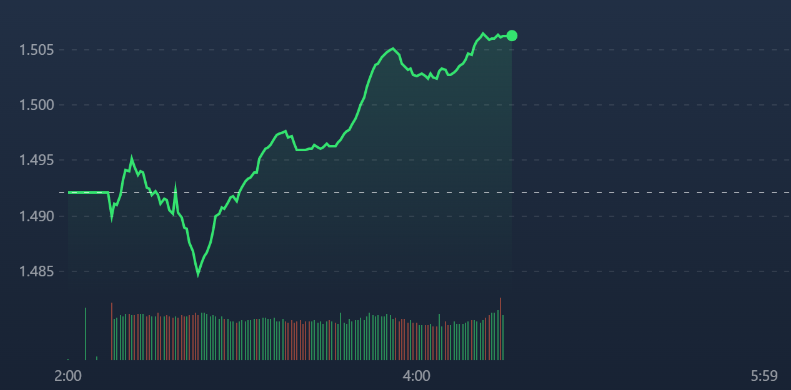
Task: Select the 2:00 time axis label
Action: click(x=68, y=376)
